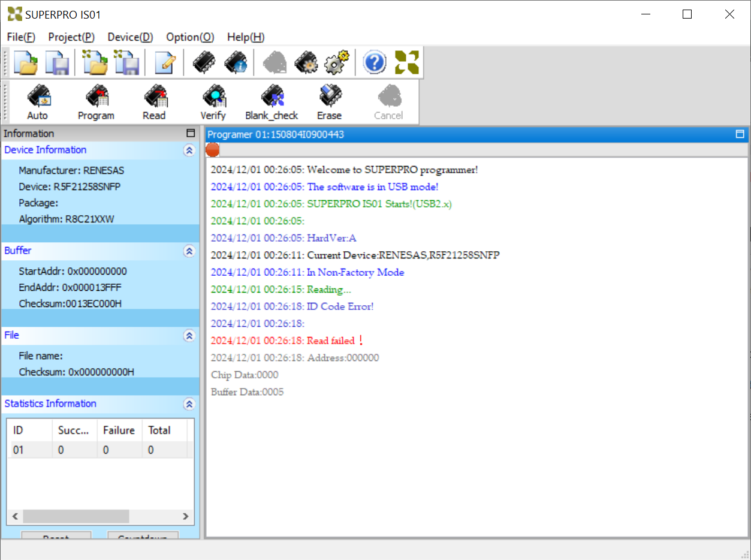Collapse the Device Information section chevron
The image size is (751, 560).
(x=189, y=150)
